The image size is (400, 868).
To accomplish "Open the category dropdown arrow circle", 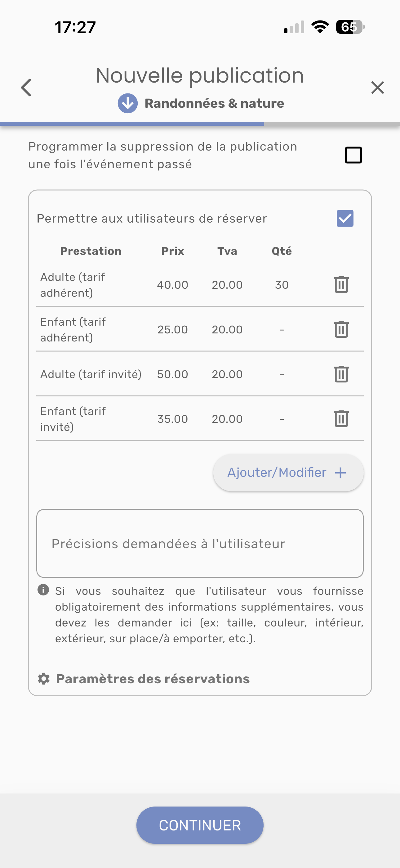I will (128, 103).
